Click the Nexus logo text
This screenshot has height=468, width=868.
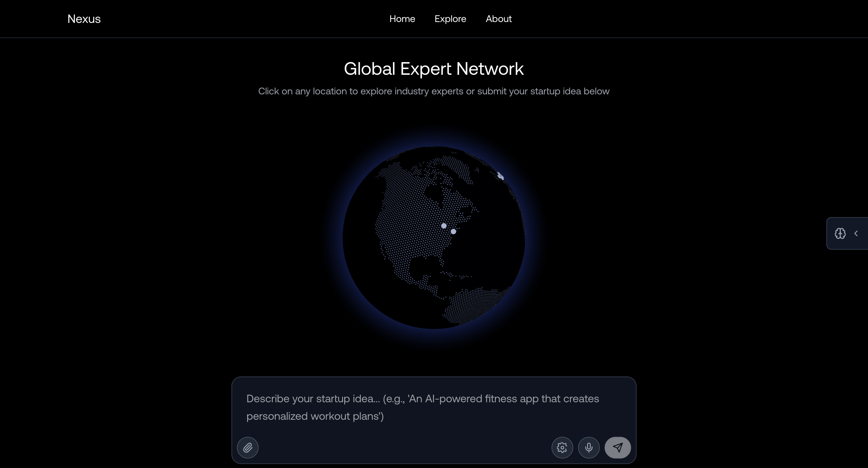(84, 19)
